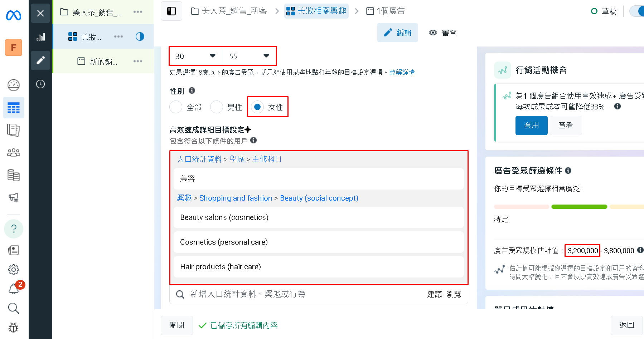
Task: Go to 1個廣告 breadcrumb
Action: (386, 11)
